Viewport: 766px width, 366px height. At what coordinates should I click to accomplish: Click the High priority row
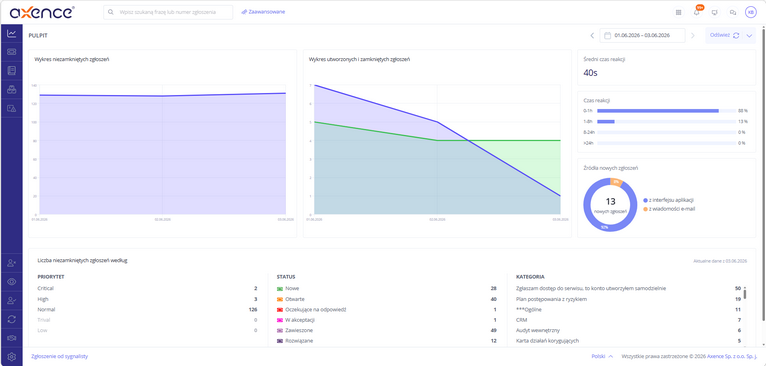pos(147,299)
